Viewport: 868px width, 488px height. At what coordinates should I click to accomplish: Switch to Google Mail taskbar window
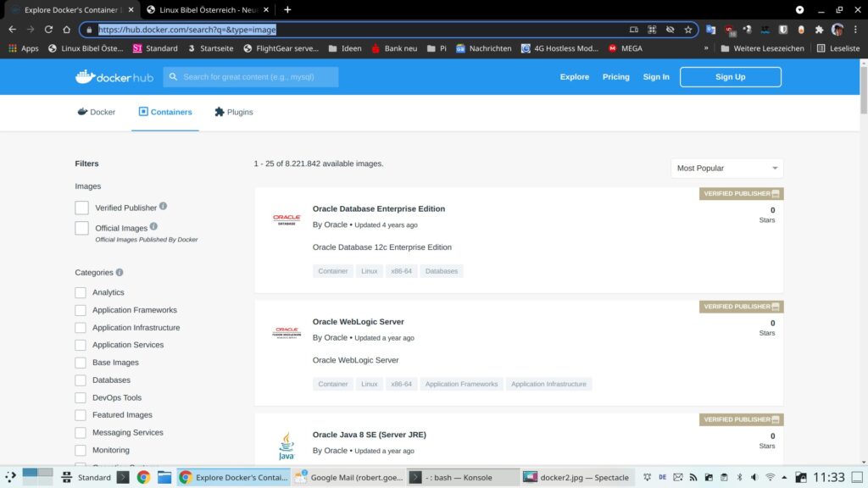point(348,477)
